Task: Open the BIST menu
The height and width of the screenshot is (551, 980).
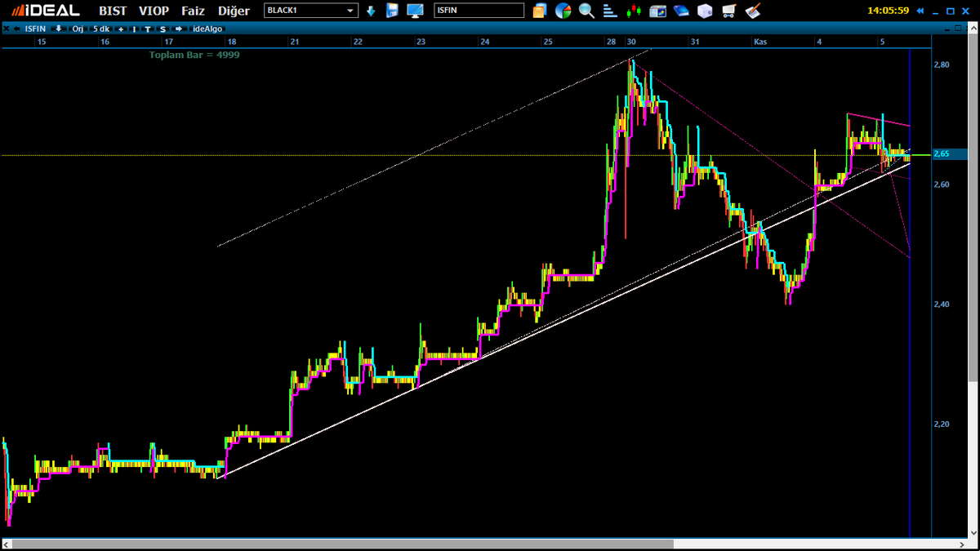Action: [113, 11]
